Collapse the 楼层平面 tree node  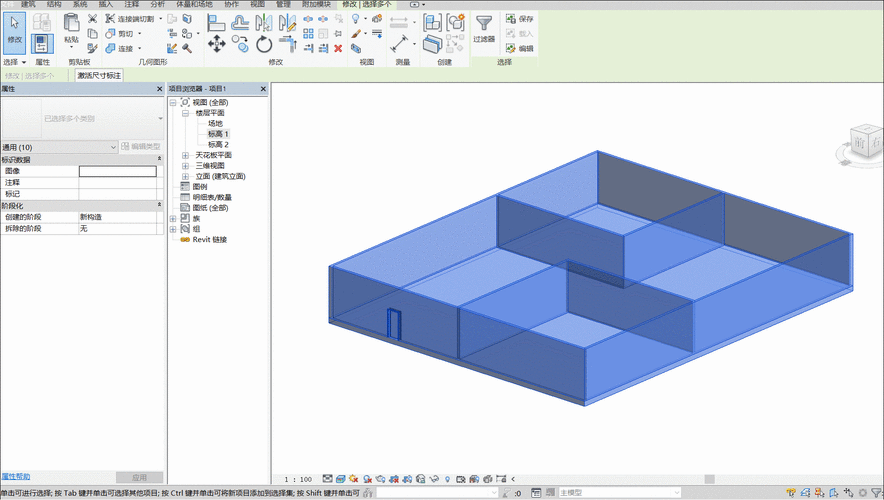point(185,113)
